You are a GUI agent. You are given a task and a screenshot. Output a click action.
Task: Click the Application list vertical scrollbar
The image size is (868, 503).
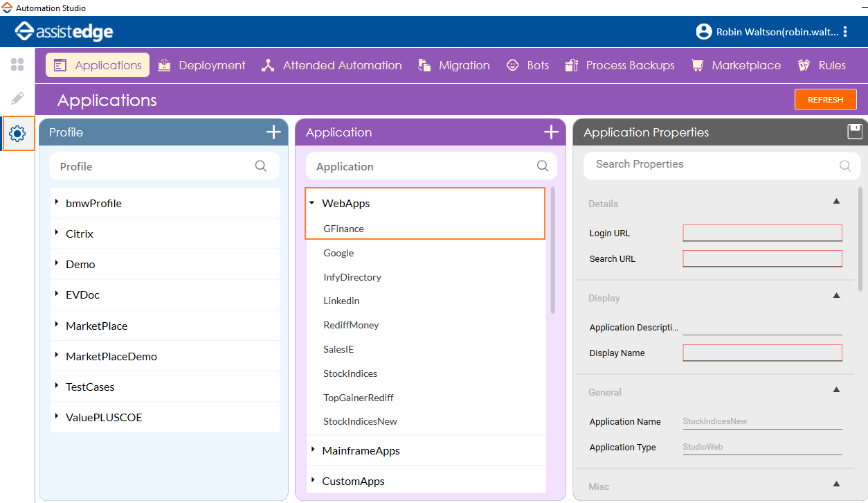[552, 251]
